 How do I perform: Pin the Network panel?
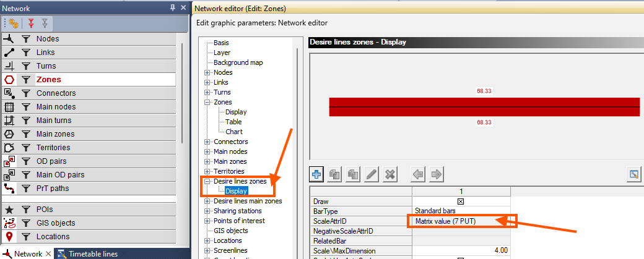(173, 8)
